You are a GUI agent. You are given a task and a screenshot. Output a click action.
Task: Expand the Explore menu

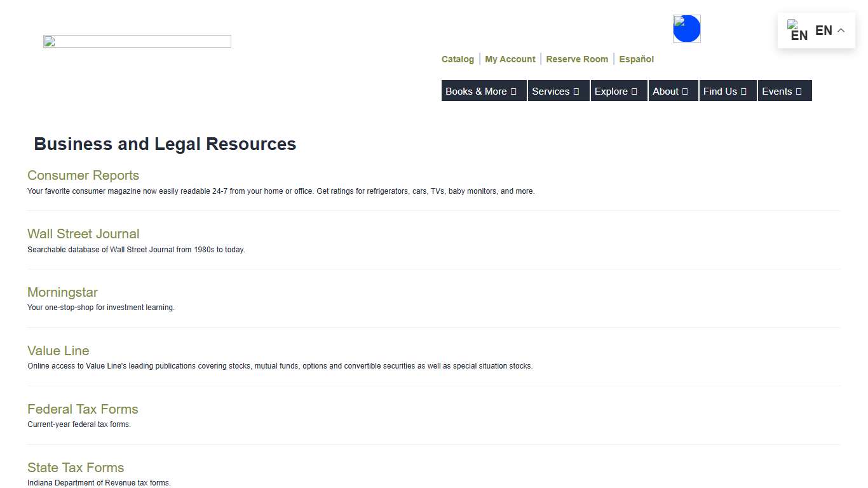point(618,91)
